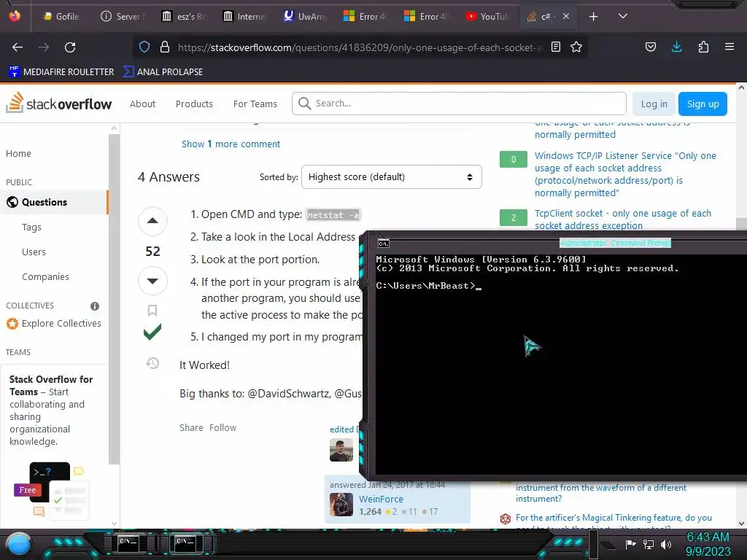Open the first Command Prompt taskbar item
The image size is (747, 560).
[x=128, y=542]
